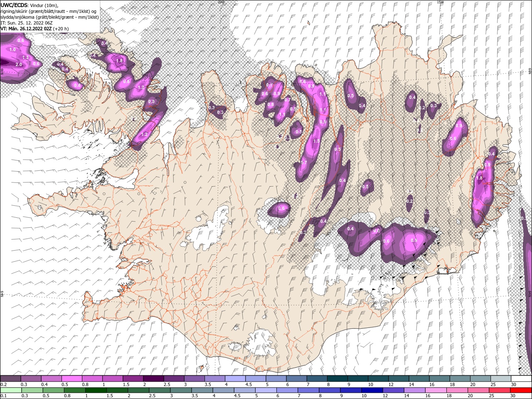Click the '1.2' value at the Westfjords band's southern tip
Screen dimensions: 532x399
coord(145,135)
